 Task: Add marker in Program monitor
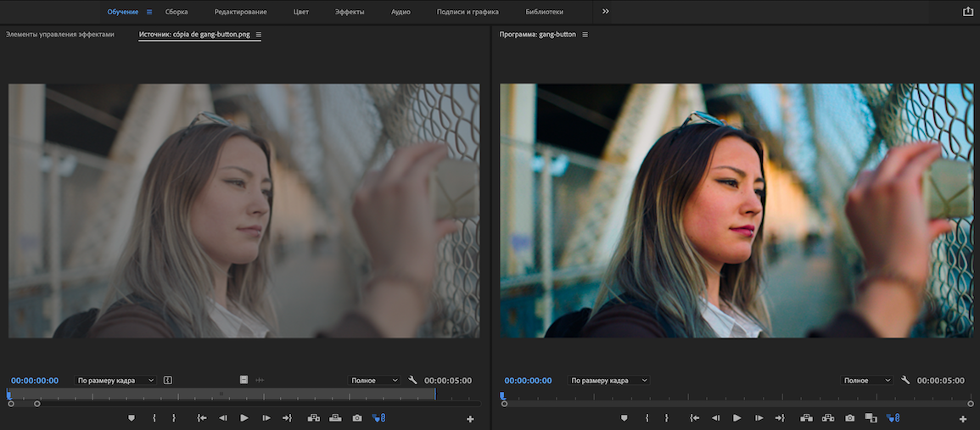(624, 418)
